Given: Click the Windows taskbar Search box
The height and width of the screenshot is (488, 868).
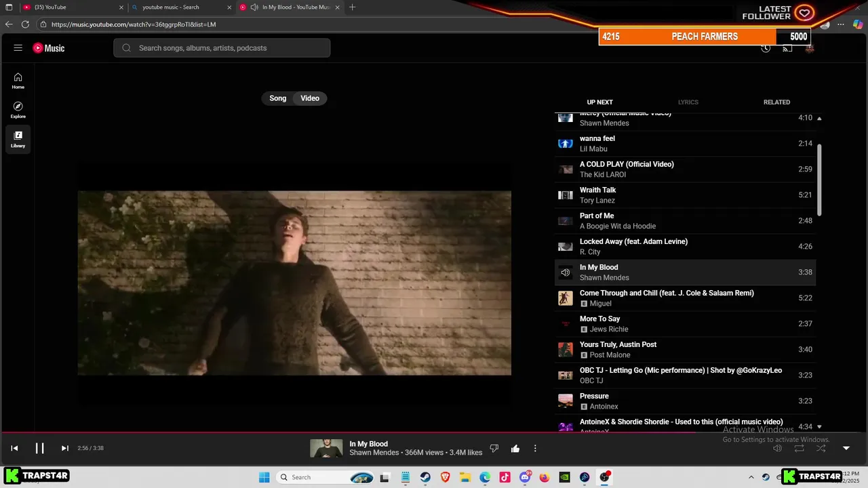Looking at the screenshot, I should coord(326,477).
